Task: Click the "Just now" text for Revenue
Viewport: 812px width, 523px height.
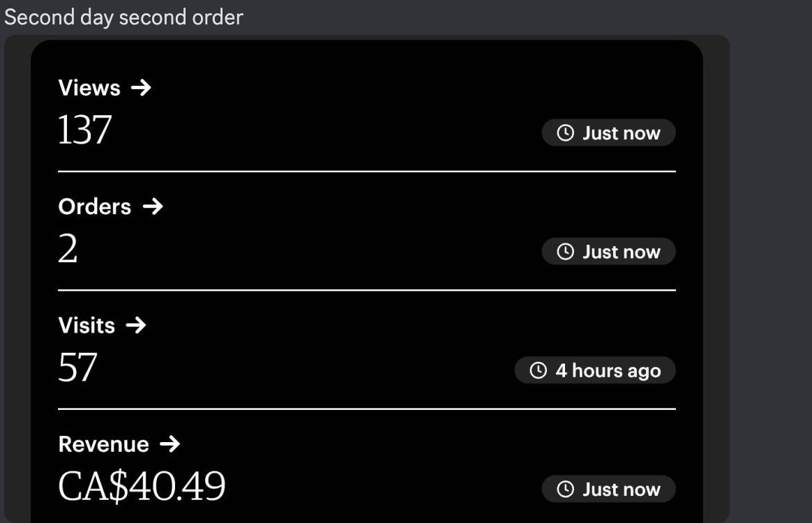Action: click(621, 490)
